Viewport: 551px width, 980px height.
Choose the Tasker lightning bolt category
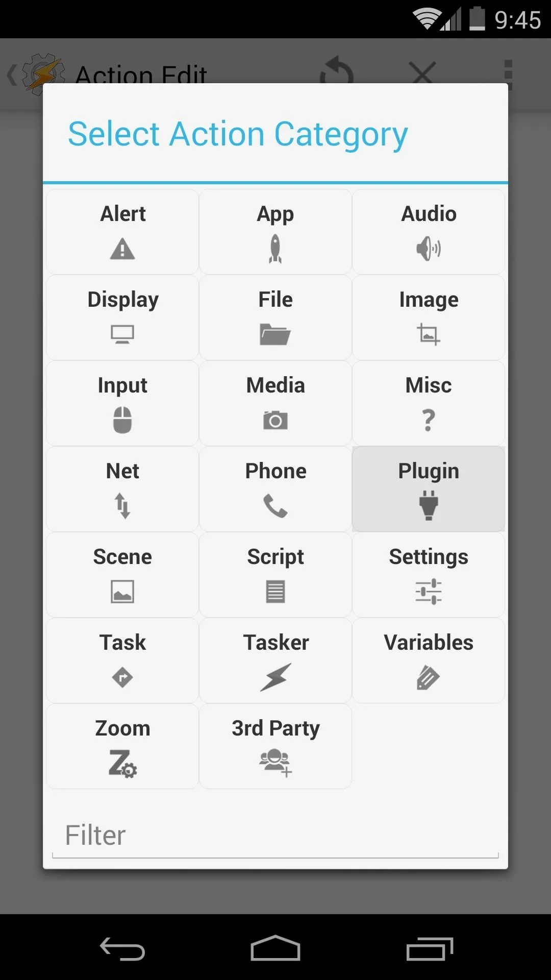(x=275, y=660)
